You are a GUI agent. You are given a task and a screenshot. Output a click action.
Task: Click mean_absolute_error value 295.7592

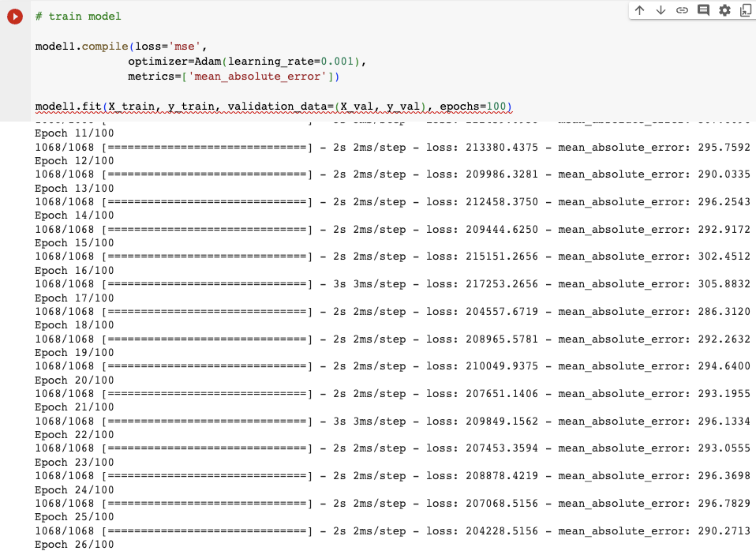tap(724, 147)
